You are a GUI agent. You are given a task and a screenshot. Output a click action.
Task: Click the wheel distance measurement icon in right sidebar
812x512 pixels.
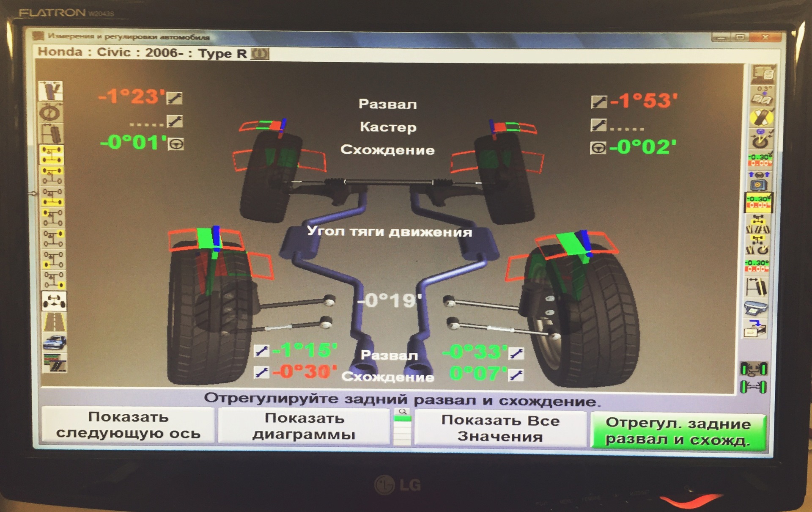click(x=757, y=287)
